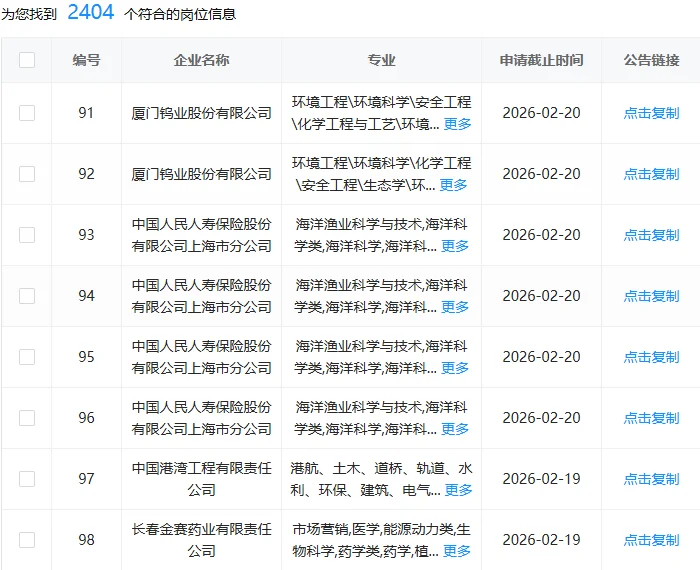Image resolution: width=700 pixels, height=570 pixels.
Task: Click deadline date in row 95
Action: coord(542,357)
